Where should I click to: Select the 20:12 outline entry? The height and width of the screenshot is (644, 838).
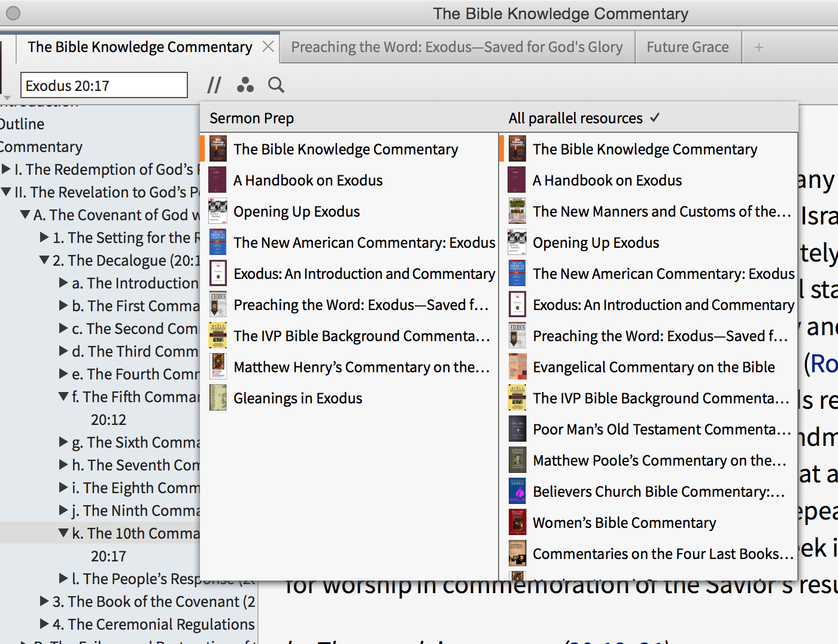coord(108,420)
